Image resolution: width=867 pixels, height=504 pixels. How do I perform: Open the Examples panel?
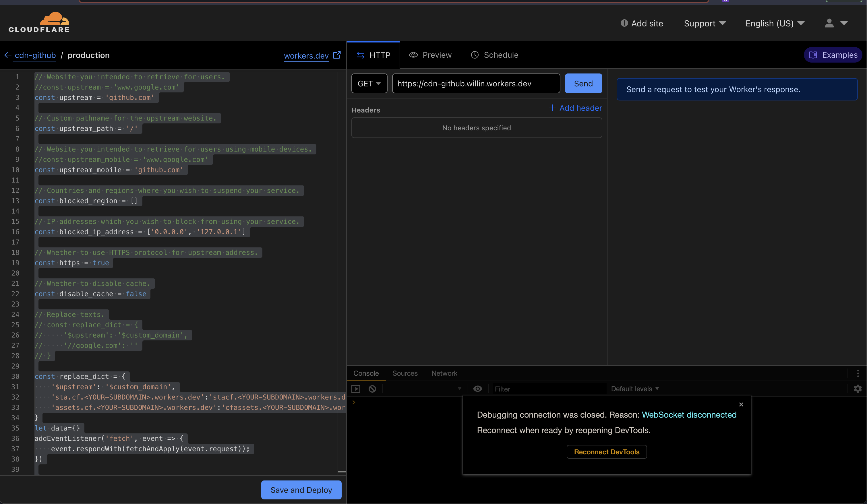pos(833,55)
